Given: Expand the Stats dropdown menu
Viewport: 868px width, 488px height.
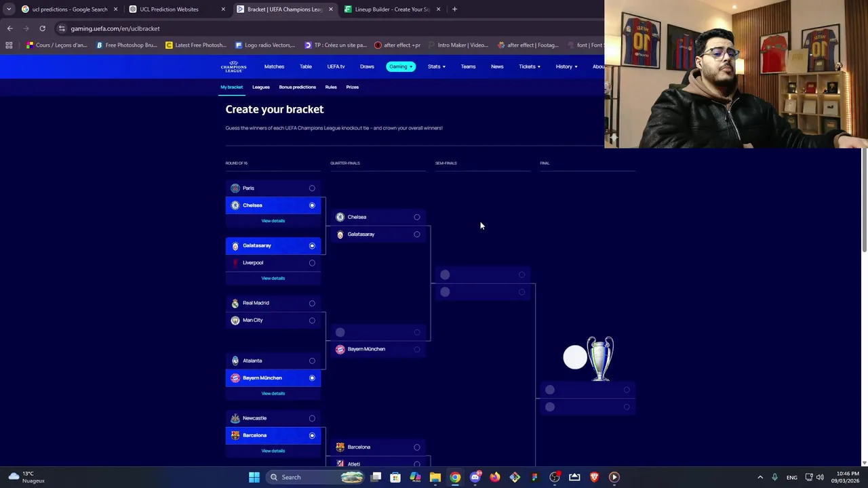Looking at the screenshot, I should pyautogui.click(x=436, y=66).
